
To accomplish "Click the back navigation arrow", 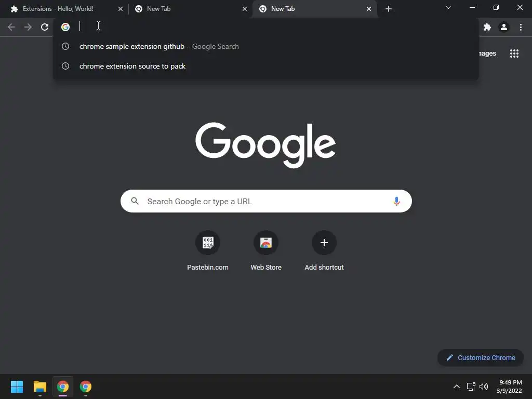I will click(x=11, y=27).
